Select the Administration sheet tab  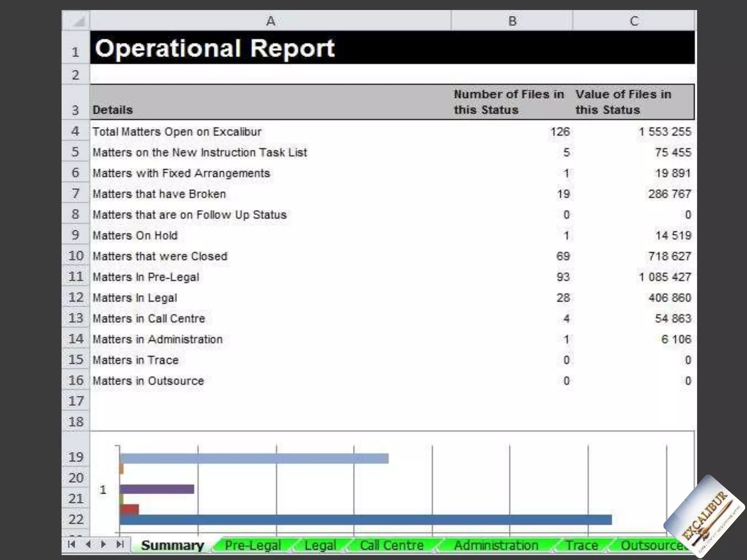click(496, 545)
